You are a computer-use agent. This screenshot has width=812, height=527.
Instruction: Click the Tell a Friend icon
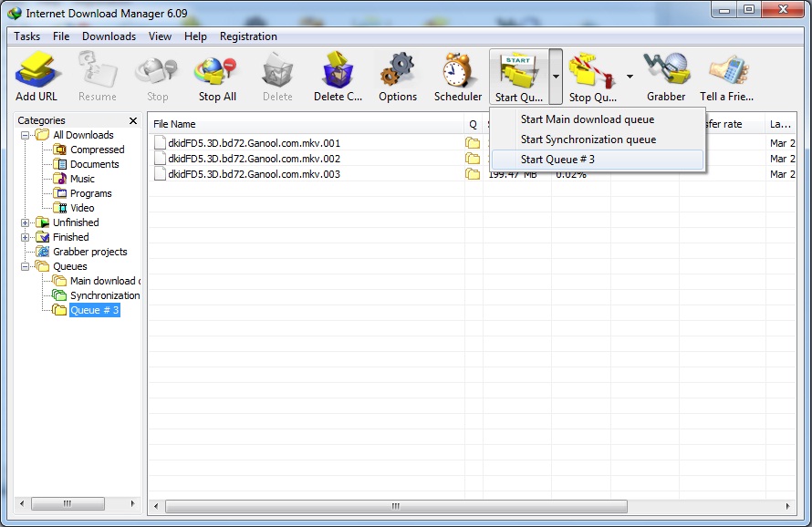coord(728,69)
